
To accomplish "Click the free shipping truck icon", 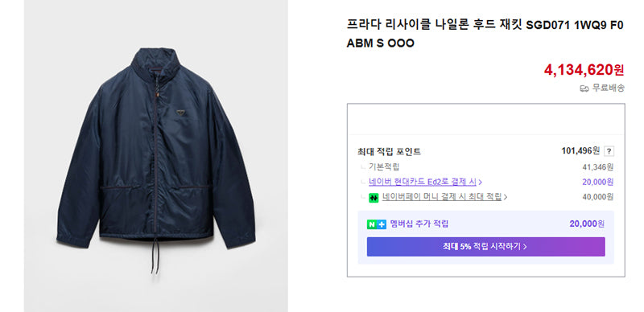I will (584, 88).
